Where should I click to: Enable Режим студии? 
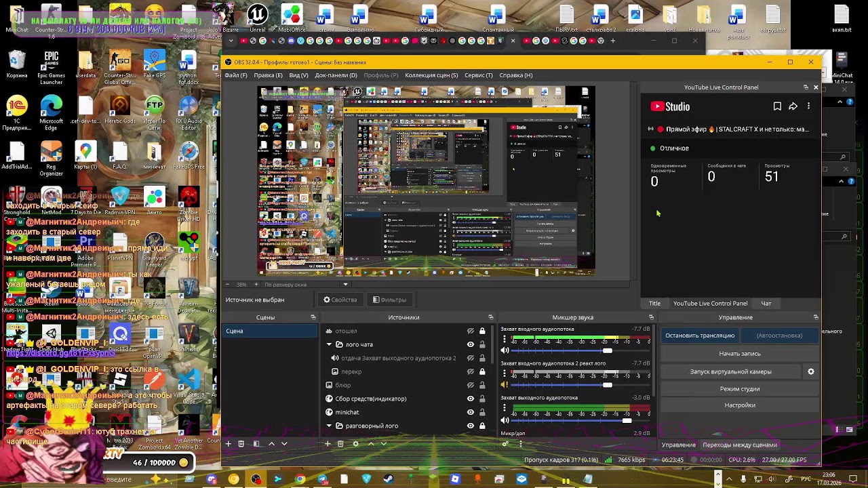point(740,389)
